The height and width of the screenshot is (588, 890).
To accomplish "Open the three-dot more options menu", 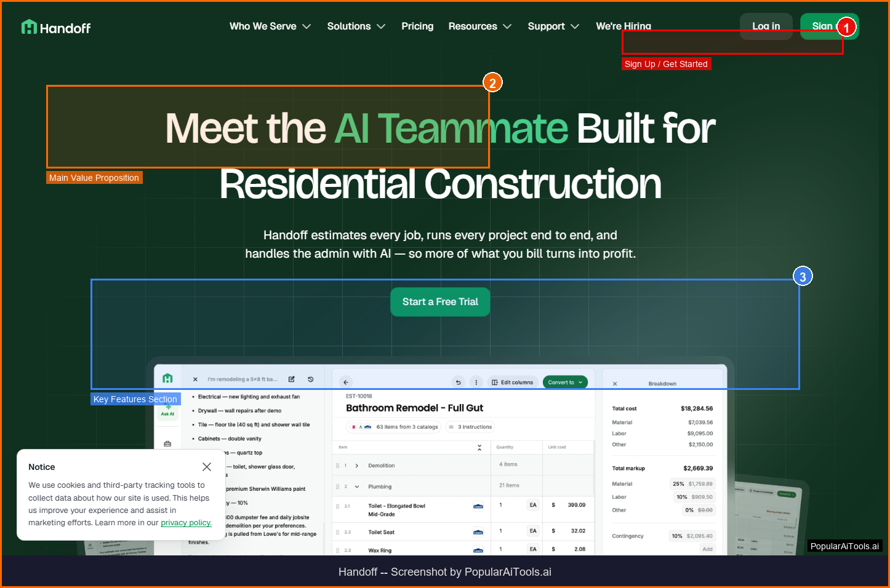I will pyautogui.click(x=476, y=382).
